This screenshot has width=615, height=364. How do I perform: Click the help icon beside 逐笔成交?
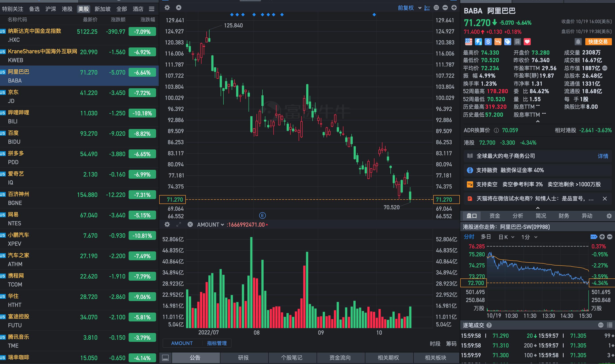click(x=489, y=325)
